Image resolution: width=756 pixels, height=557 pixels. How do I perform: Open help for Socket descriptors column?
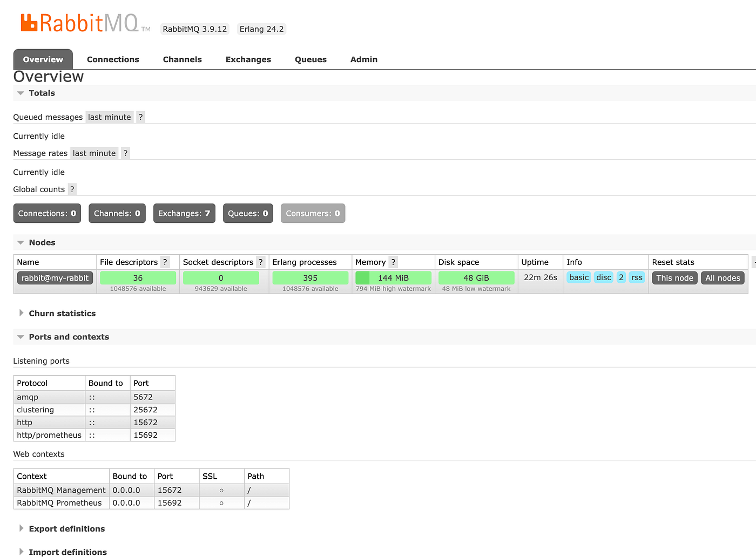coord(261,262)
